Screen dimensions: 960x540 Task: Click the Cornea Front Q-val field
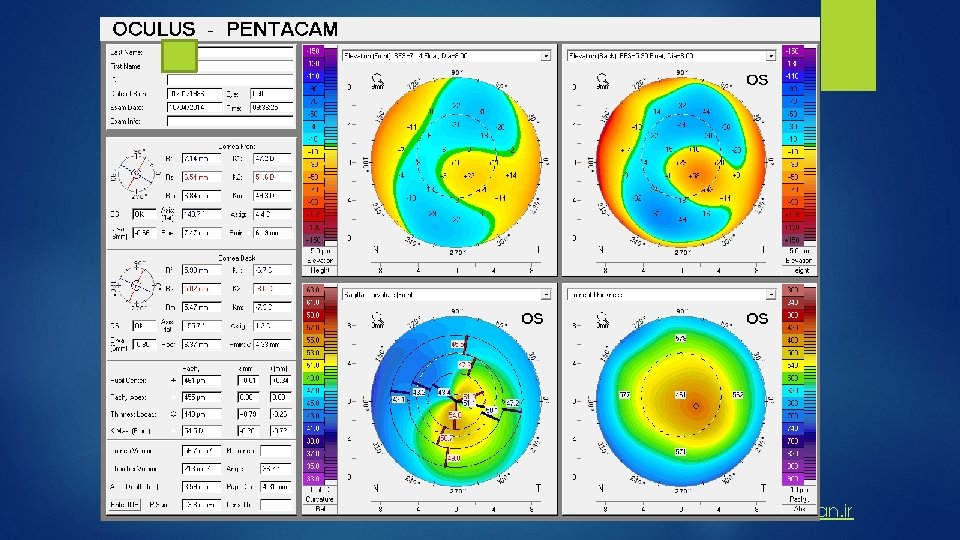pos(144,233)
